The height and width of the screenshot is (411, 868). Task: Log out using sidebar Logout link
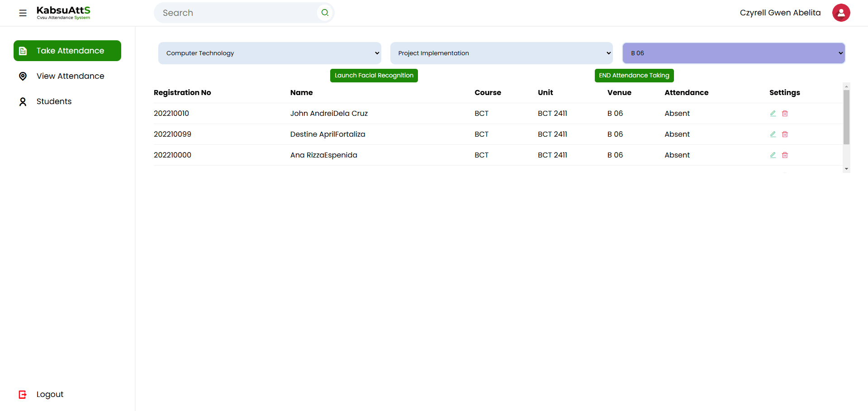pyautogui.click(x=49, y=394)
